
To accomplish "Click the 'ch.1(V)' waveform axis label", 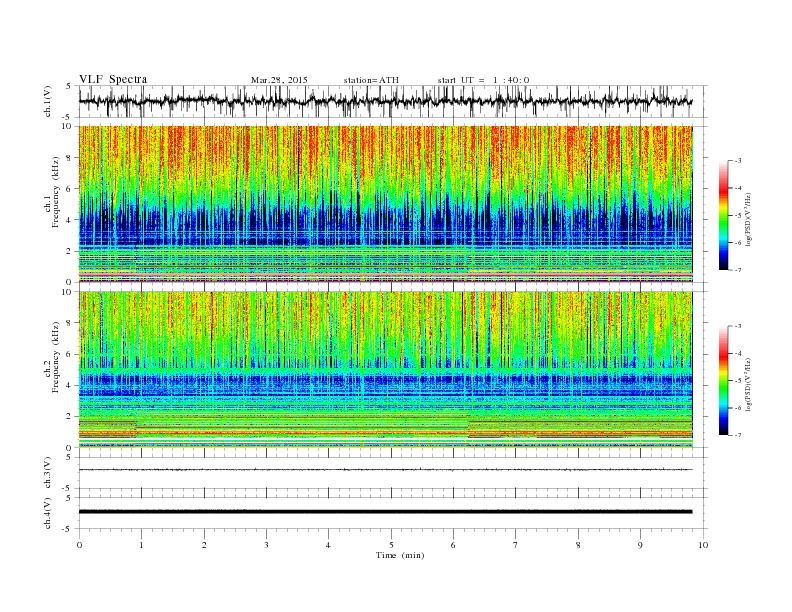I will click(x=48, y=101).
